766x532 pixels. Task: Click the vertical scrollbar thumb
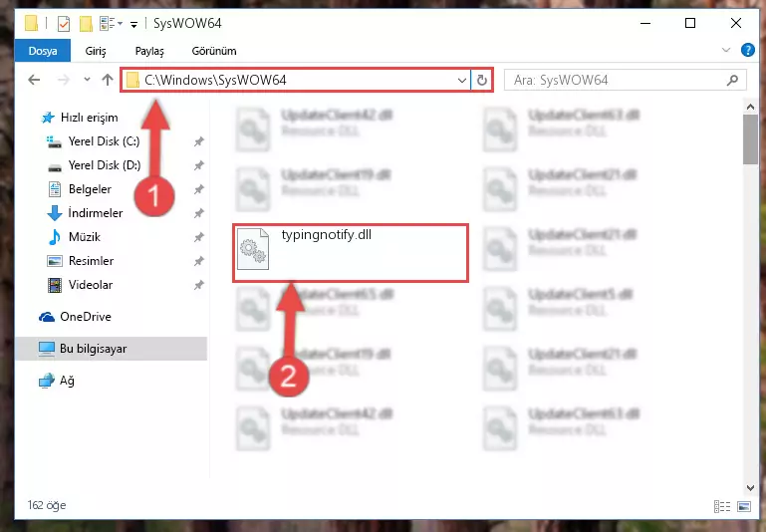click(x=750, y=140)
